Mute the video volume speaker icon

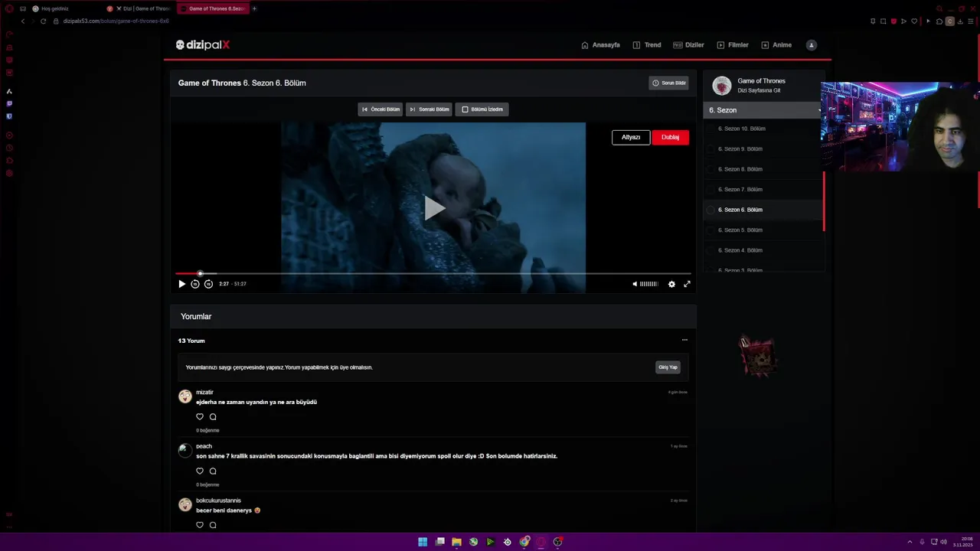(x=635, y=284)
